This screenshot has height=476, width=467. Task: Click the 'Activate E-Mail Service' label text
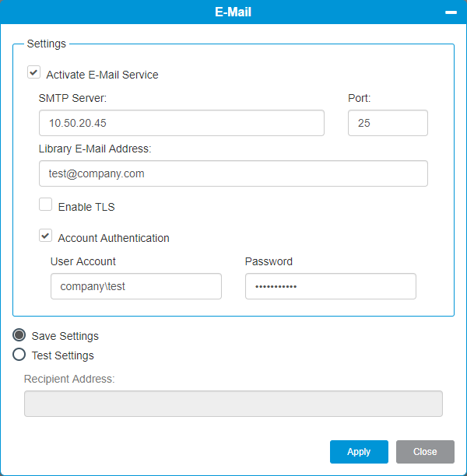click(102, 75)
